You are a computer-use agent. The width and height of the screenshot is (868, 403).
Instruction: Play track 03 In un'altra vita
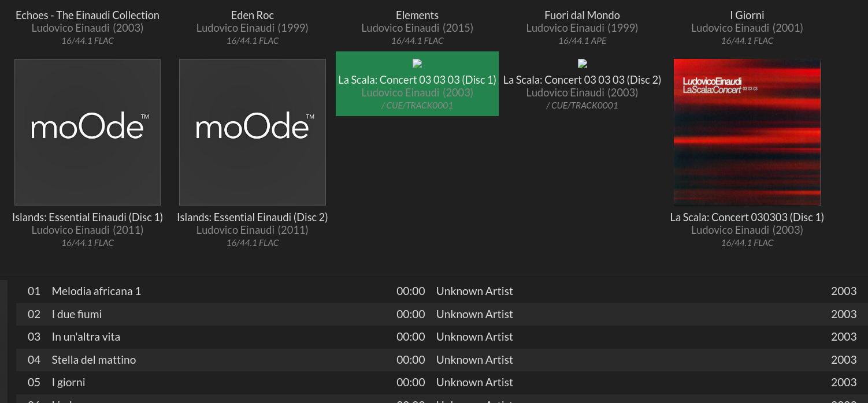[442, 337]
